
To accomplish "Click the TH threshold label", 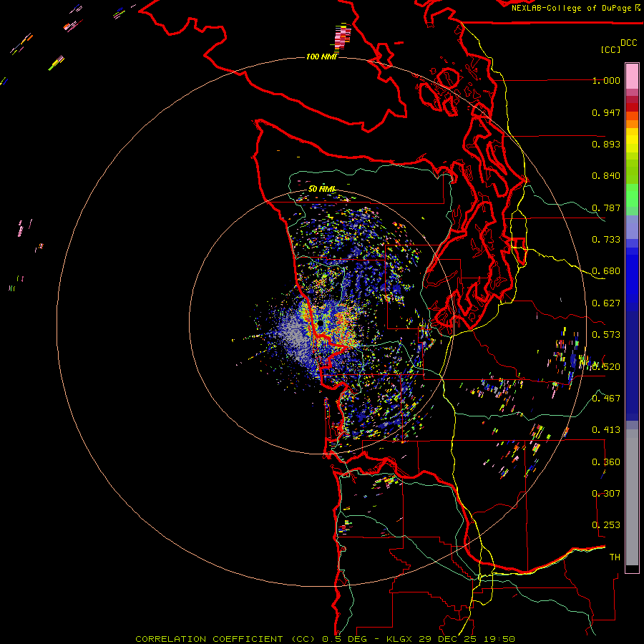I will pyautogui.click(x=615, y=557).
